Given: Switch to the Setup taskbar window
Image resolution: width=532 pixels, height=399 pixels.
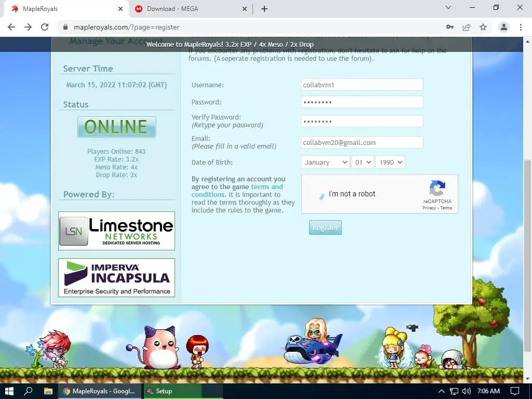Looking at the screenshot, I should pos(183,391).
